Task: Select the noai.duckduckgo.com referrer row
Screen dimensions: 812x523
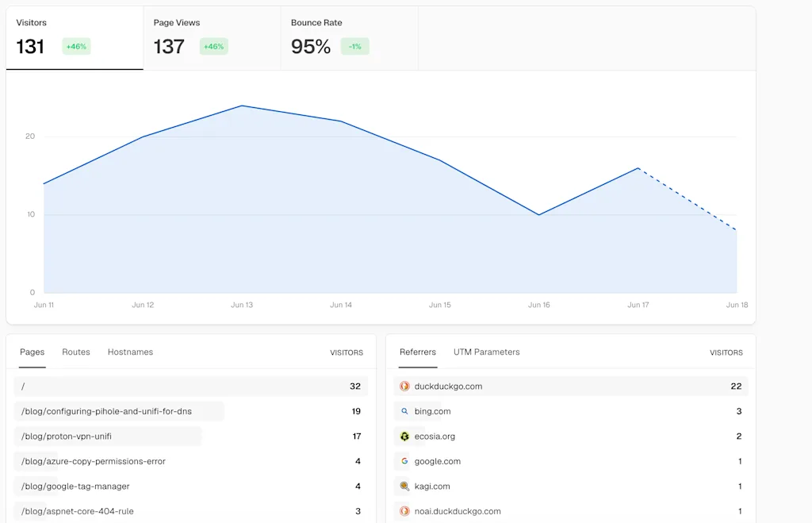Action: (571, 511)
